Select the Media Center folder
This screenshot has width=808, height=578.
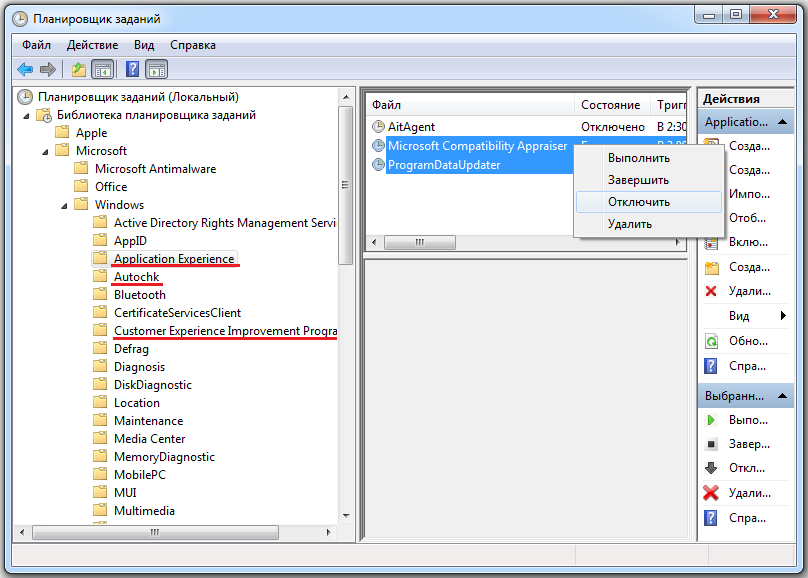coord(149,439)
